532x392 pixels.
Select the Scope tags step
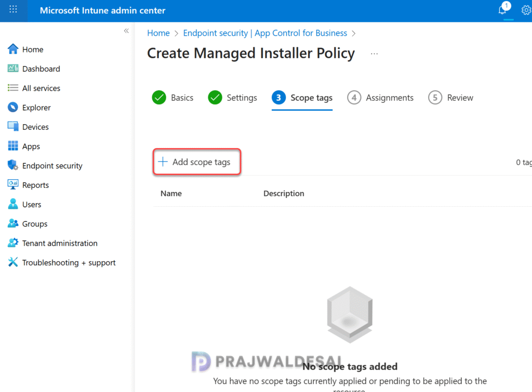(x=302, y=98)
